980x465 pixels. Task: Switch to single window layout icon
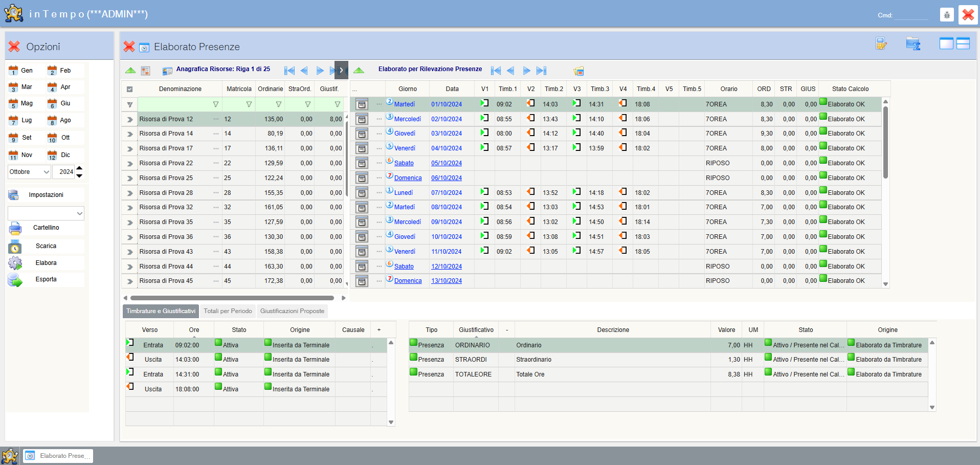pyautogui.click(x=946, y=43)
